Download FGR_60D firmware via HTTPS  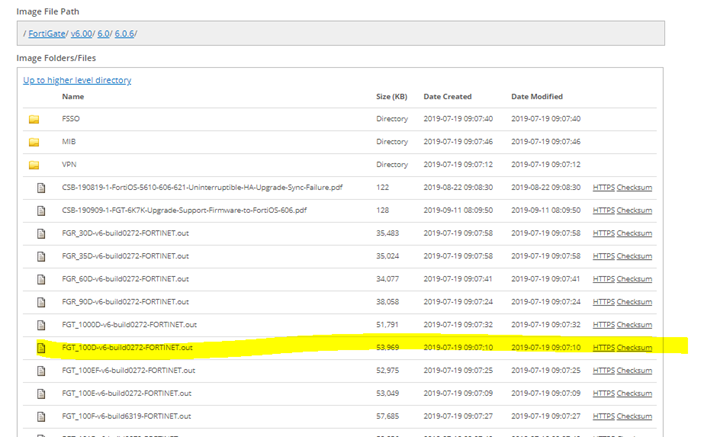pos(603,279)
